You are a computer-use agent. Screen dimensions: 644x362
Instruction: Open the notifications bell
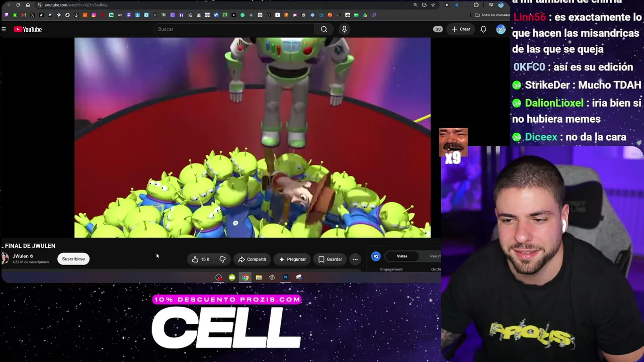coord(483,29)
